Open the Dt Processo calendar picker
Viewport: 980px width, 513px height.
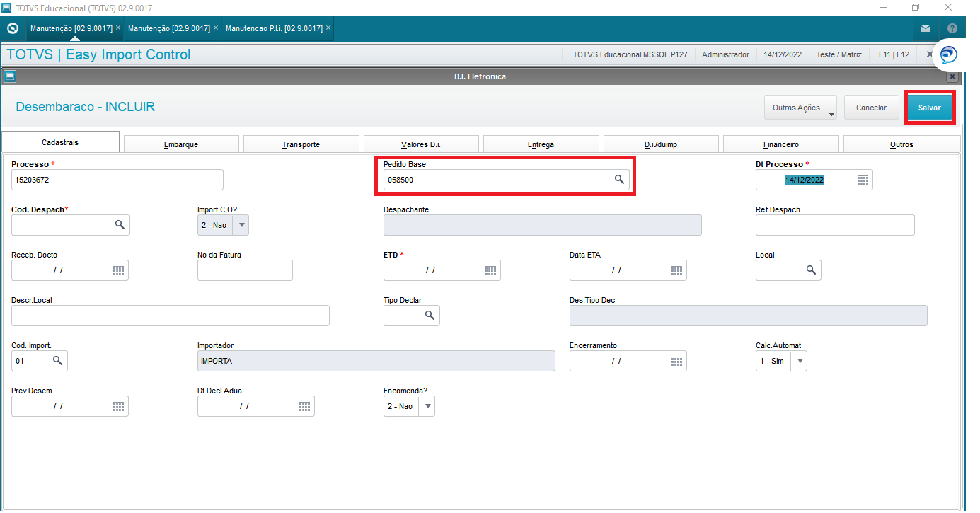click(x=863, y=180)
